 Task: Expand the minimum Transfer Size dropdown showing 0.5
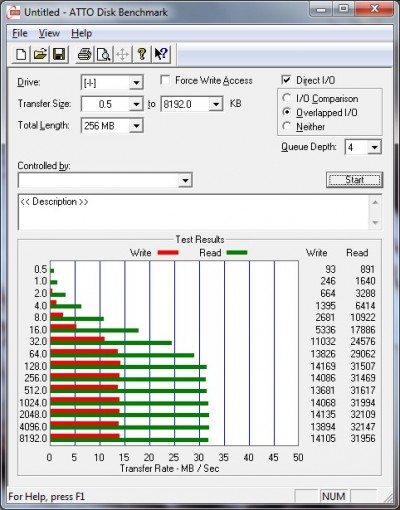(x=136, y=104)
